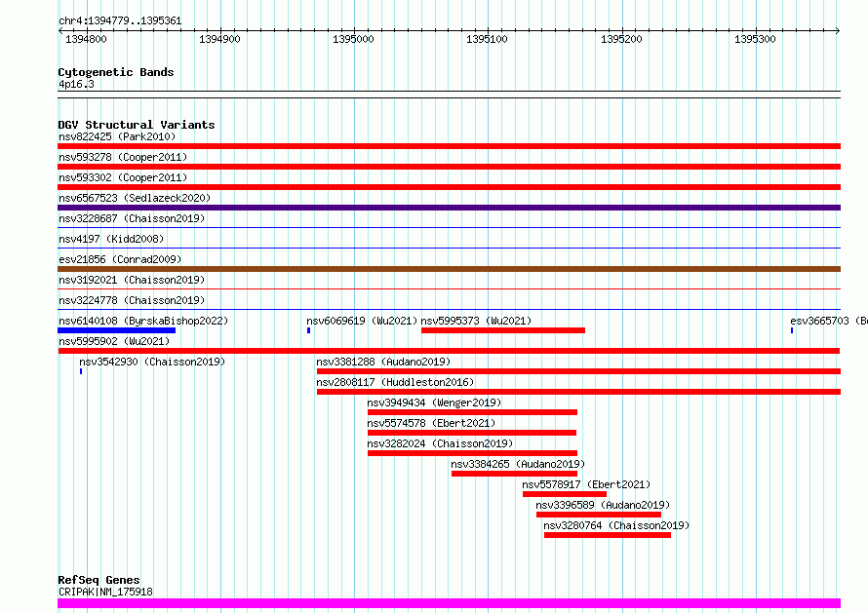Image resolution: width=868 pixels, height=613 pixels.
Task: Click the nsv5995902 (Wu2021) label
Action: click(x=114, y=341)
